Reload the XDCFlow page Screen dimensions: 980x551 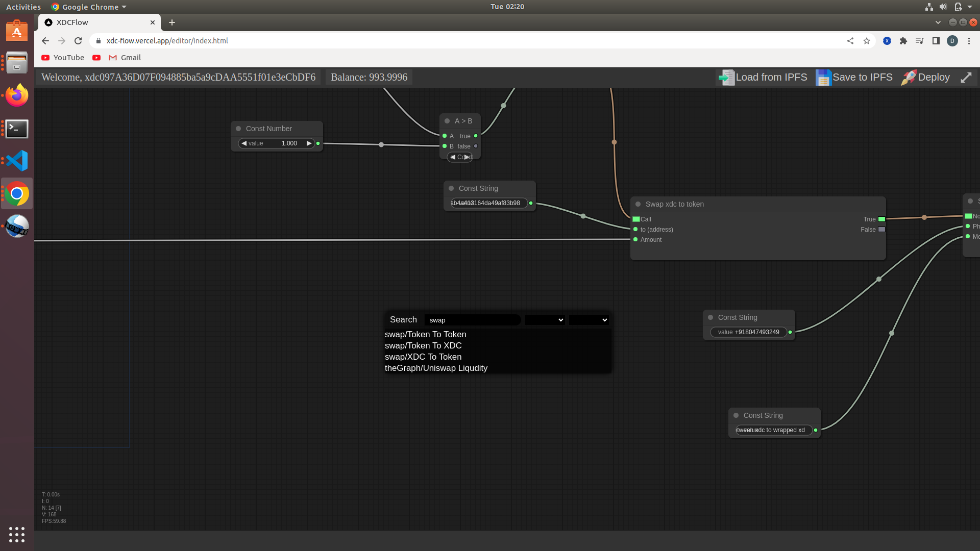[x=78, y=41]
